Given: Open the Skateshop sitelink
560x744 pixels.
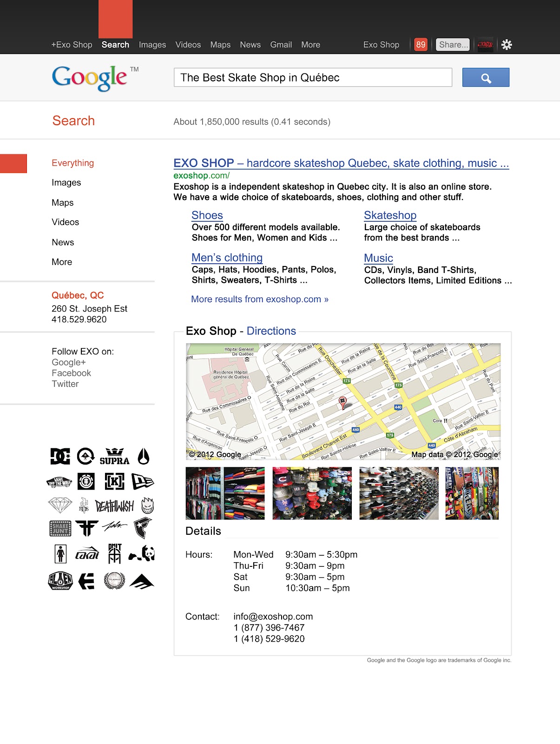Looking at the screenshot, I should click(x=390, y=215).
